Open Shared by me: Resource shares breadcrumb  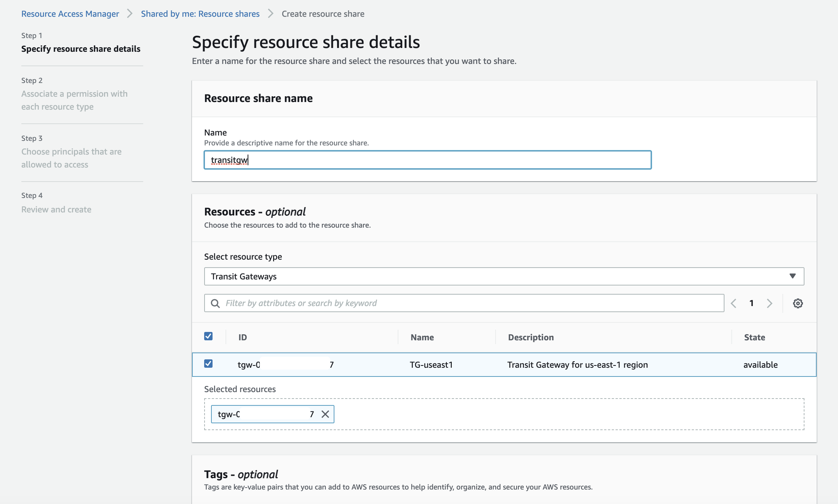point(200,14)
